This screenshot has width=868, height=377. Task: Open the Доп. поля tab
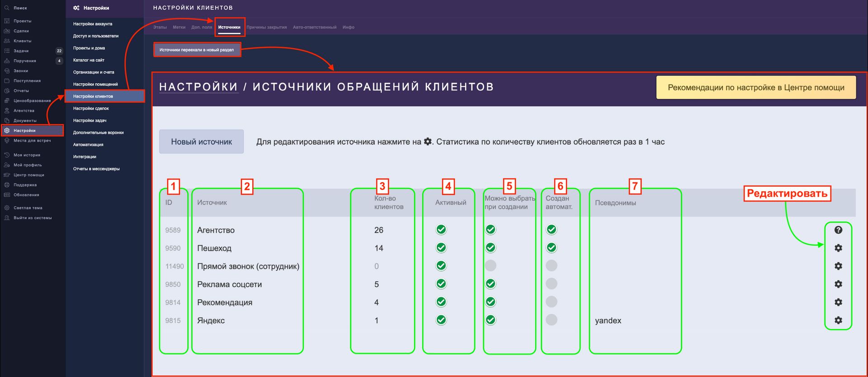click(202, 27)
